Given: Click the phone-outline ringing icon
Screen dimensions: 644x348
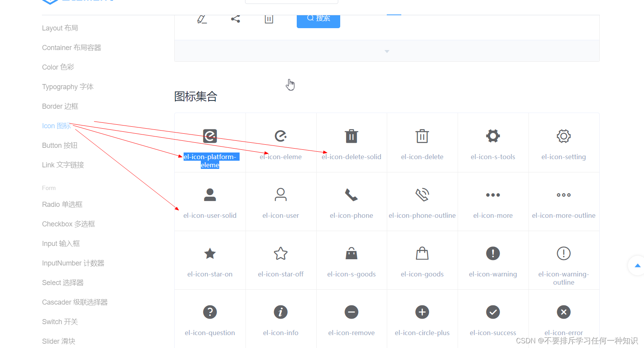Looking at the screenshot, I should click(x=422, y=195).
